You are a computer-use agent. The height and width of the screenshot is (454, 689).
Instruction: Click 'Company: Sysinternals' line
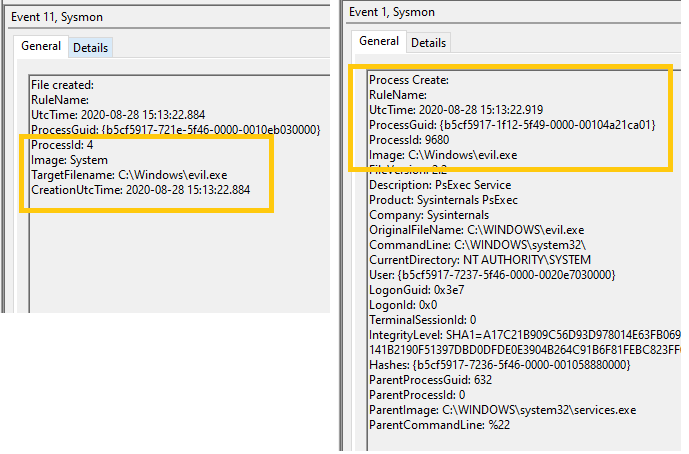(x=429, y=215)
